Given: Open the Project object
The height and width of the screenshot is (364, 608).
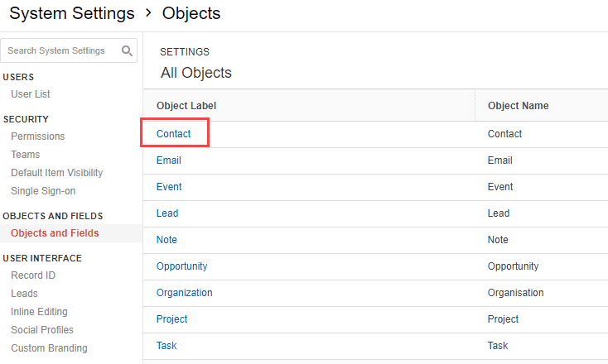Looking at the screenshot, I should (171, 319).
